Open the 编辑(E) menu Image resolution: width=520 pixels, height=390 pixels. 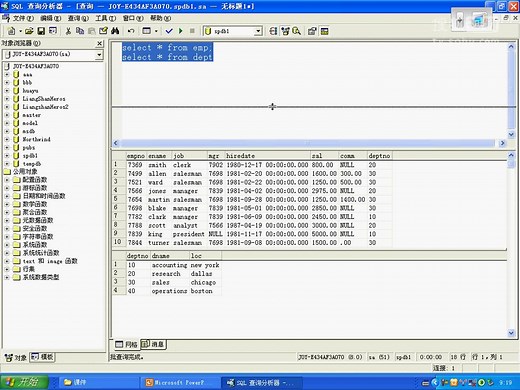point(51,18)
